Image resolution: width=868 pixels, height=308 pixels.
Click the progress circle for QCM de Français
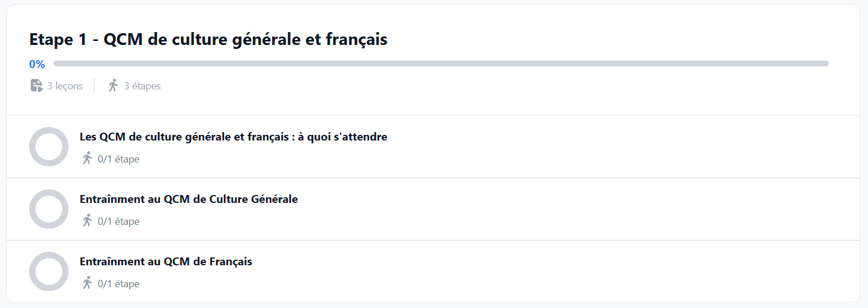point(49,271)
